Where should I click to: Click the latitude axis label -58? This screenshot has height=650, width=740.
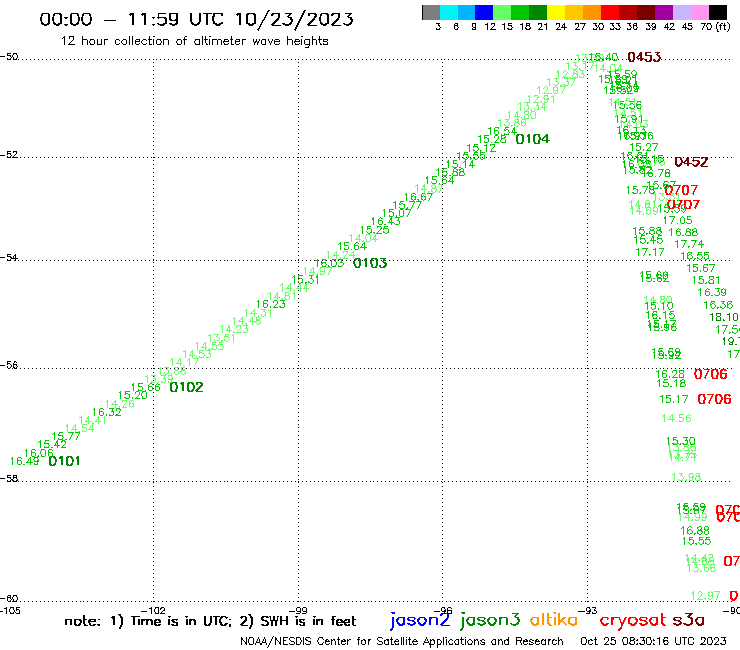pos(9,478)
